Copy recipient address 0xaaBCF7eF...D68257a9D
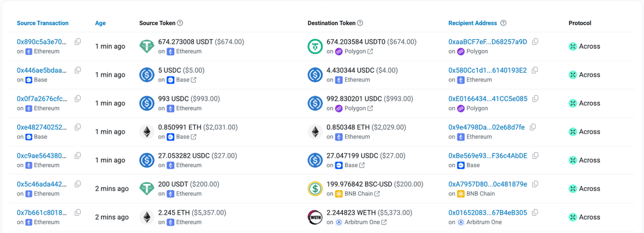The width and height of the screenshot is (644, 233). 535,42
